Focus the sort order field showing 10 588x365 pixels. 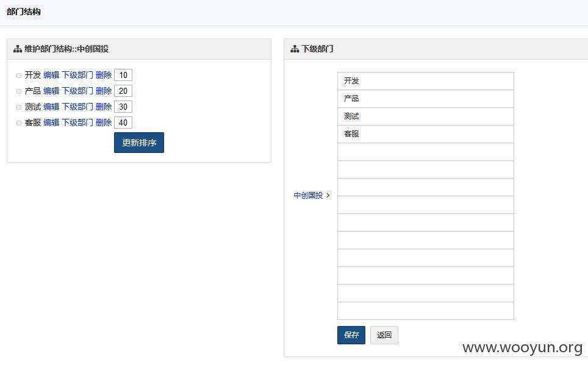tap(123, 75)
